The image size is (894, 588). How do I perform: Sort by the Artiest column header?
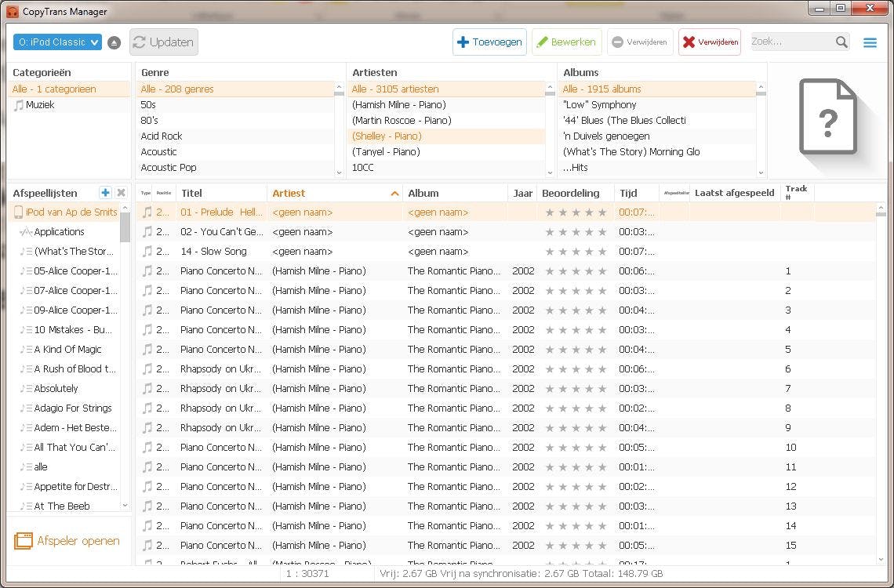(335, 193)
